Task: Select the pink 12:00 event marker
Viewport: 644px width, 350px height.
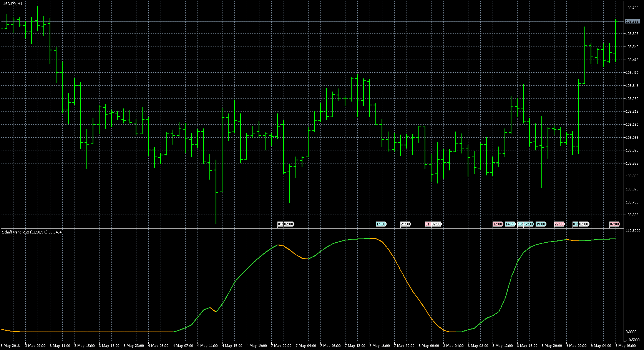Action: click(x=498, y=224)
